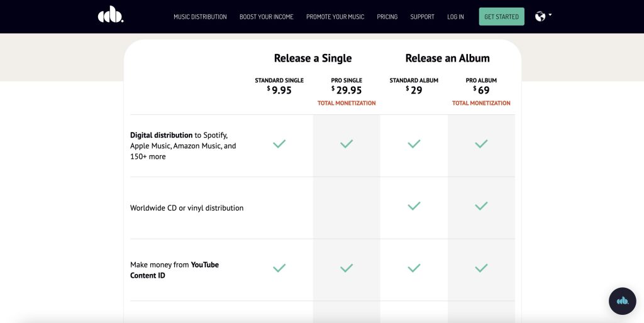Select the Pro Album $69 plan header
644x323 pixels.
pyautogui.click(x=481, y=86)
